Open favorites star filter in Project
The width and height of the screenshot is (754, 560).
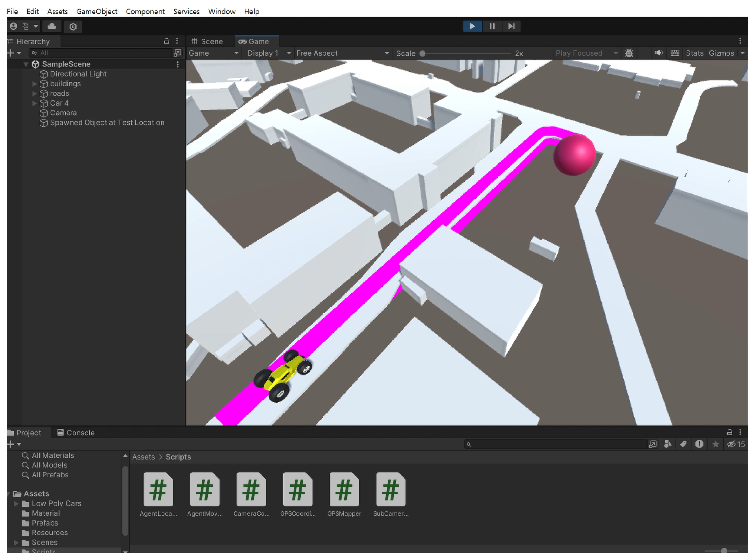point(715,444)
